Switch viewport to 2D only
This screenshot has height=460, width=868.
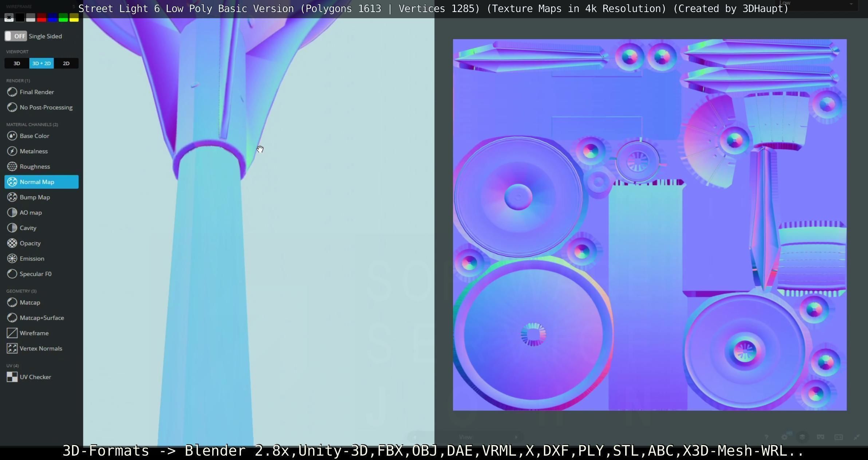pos(66,63)
